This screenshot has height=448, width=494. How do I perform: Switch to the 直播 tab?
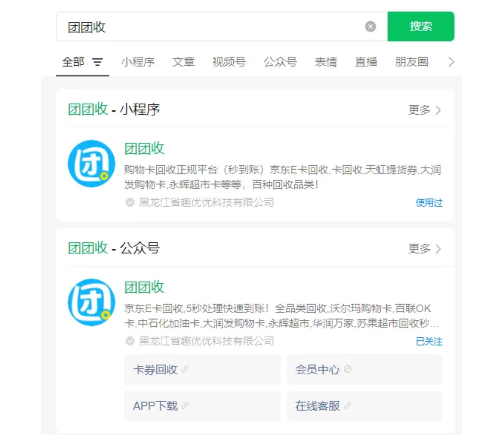point(366,62)
